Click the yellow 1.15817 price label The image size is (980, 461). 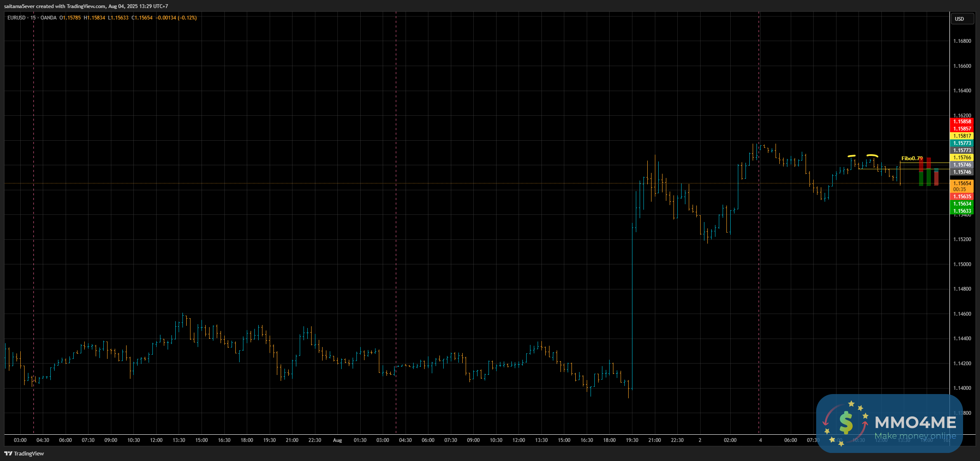coord(962,136)
